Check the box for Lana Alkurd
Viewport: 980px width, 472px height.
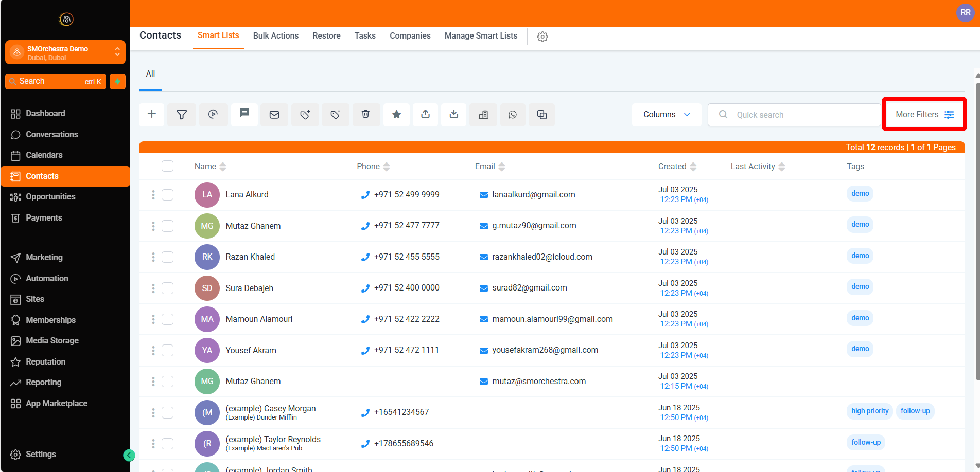click(x=167, y=195)
